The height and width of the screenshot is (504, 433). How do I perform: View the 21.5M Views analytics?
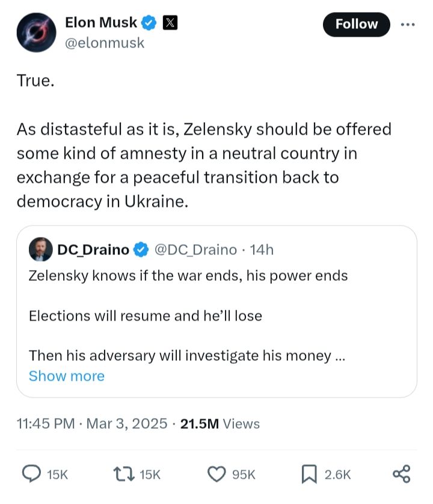[x=220, y=423]
